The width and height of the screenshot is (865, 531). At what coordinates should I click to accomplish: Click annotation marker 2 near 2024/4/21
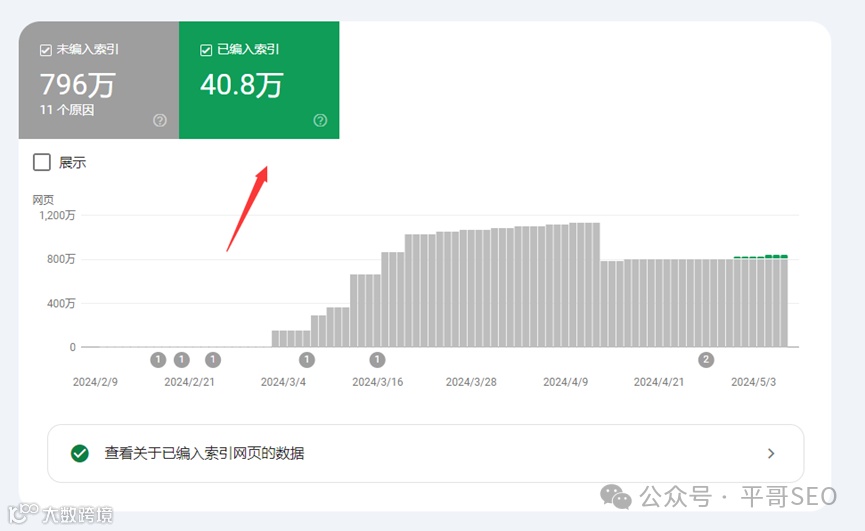coord(706,360)
